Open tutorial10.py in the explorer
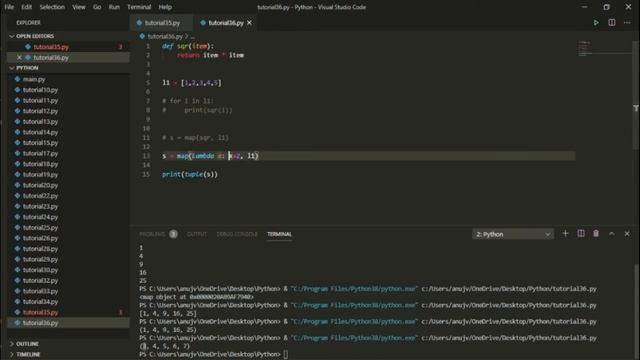Image resolution: width=640 pixels, height=360 pixels. tap(69, 90)
